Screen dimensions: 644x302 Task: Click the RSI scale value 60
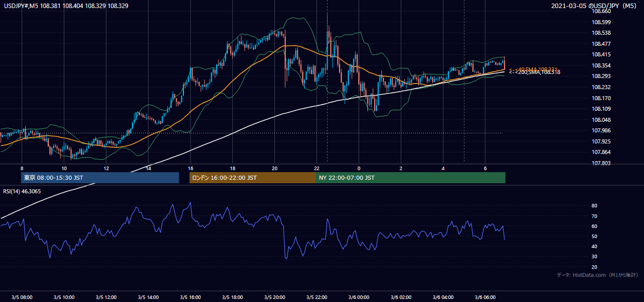[x=594, y=226]
